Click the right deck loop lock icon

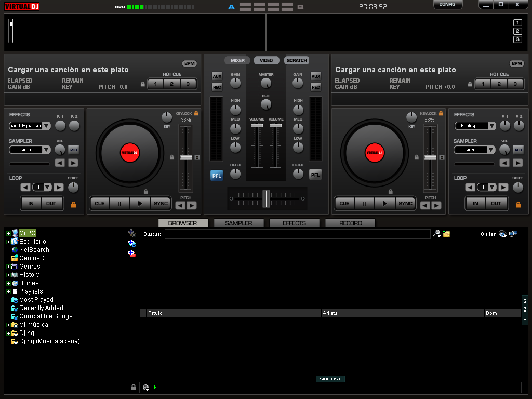[518, 204]
